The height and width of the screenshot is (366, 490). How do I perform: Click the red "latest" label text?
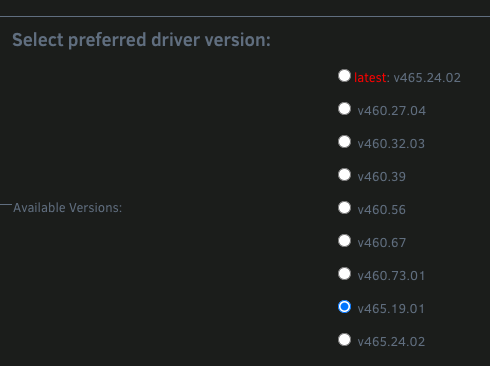point(370,78)
